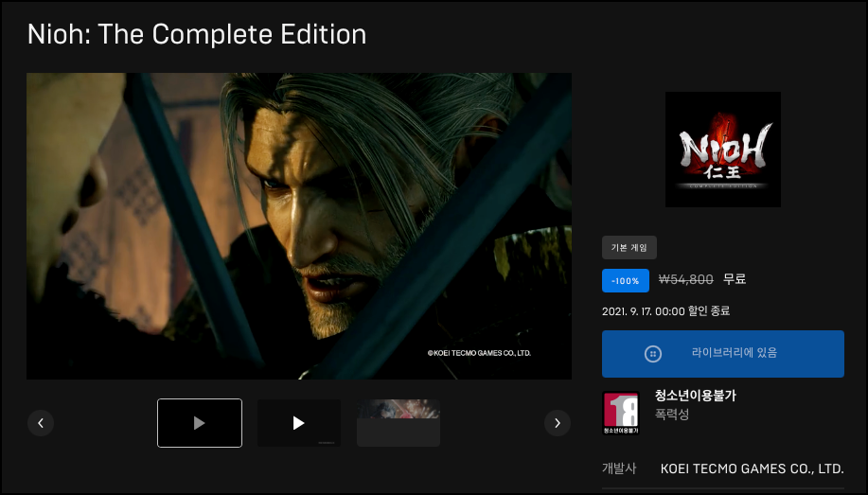The image size is (868, 495).
Task: Play the second video thumbnail
Action: click(x=299, y=423)
